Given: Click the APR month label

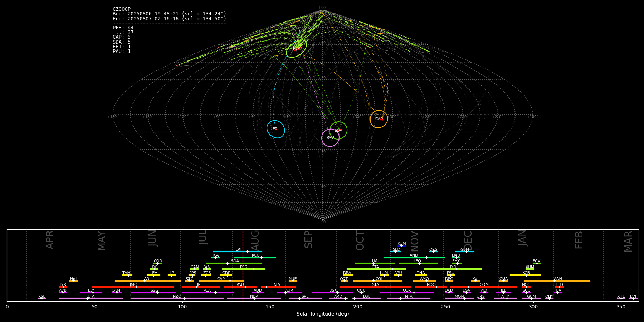Looking at the screenshot, I should pyautogui.click(x=50, y=240).
